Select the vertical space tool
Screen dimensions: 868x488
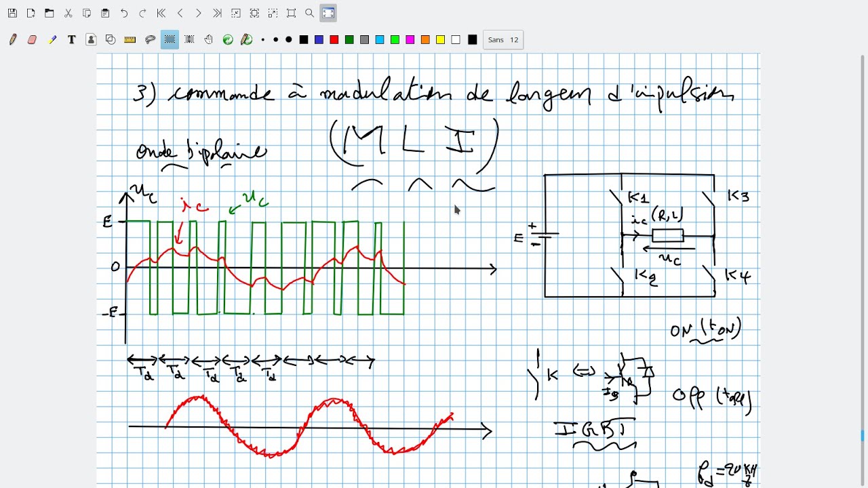(x=189, y=40)
